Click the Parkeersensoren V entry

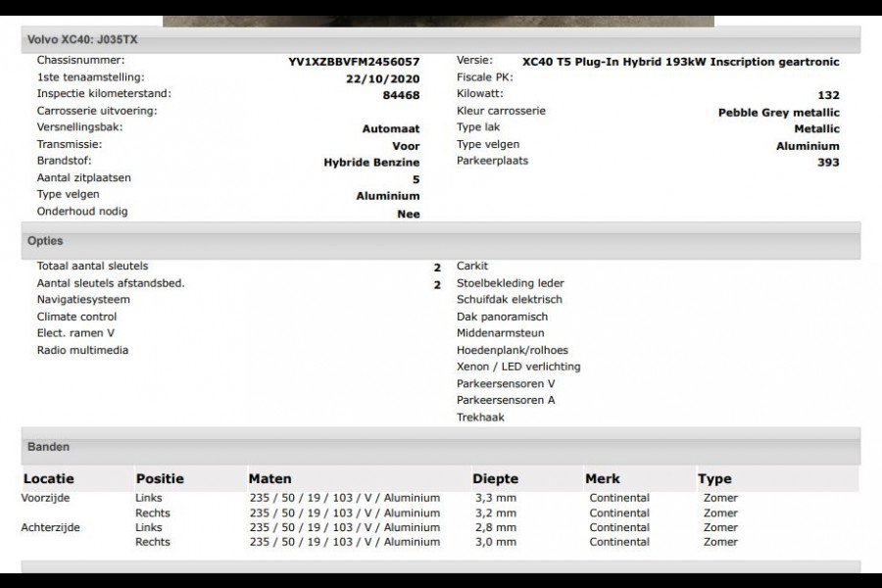(504, 383)
